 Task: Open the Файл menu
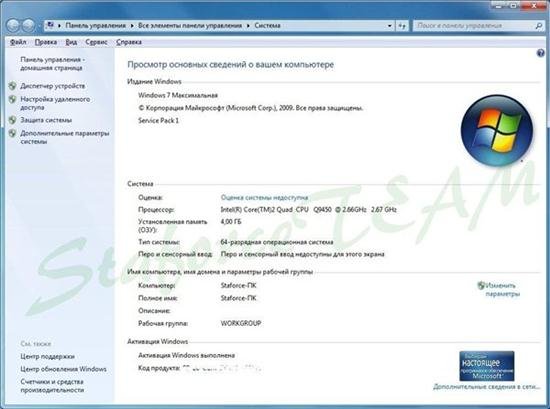pyautogui.click(x=18, y=42)
